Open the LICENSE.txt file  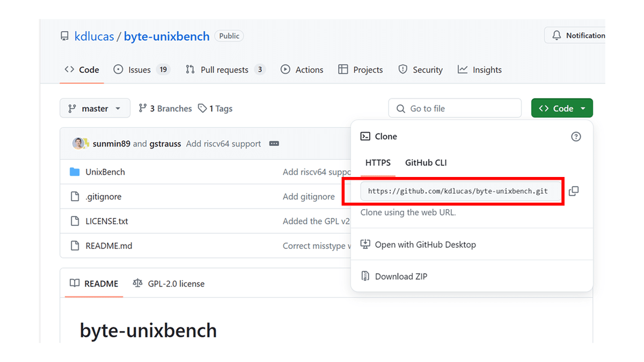[x=107, y=221]
